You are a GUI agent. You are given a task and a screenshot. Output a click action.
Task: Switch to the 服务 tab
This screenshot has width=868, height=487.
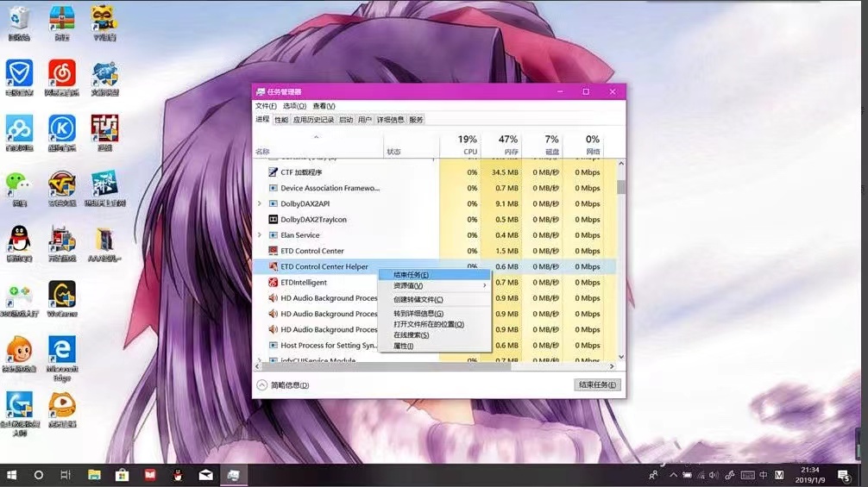point(416,120)
